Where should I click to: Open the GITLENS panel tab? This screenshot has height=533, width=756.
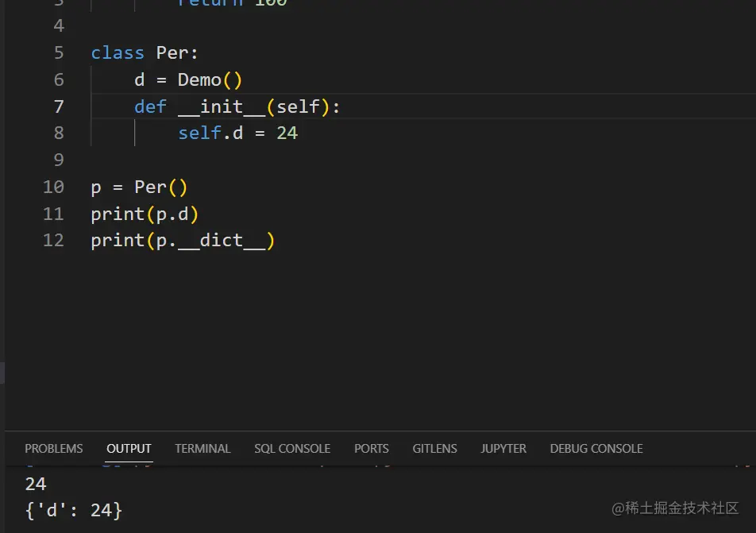click(x=434, y=449)
